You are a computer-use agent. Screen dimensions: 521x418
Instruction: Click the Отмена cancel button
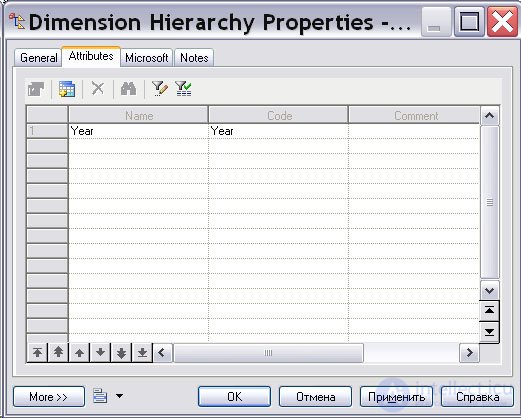tap(315, 397)
